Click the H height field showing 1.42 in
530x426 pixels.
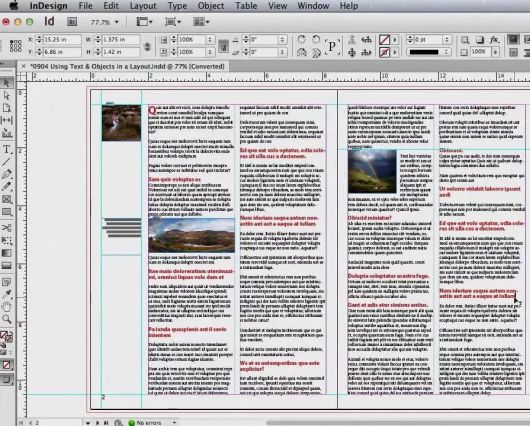(121, 52)
